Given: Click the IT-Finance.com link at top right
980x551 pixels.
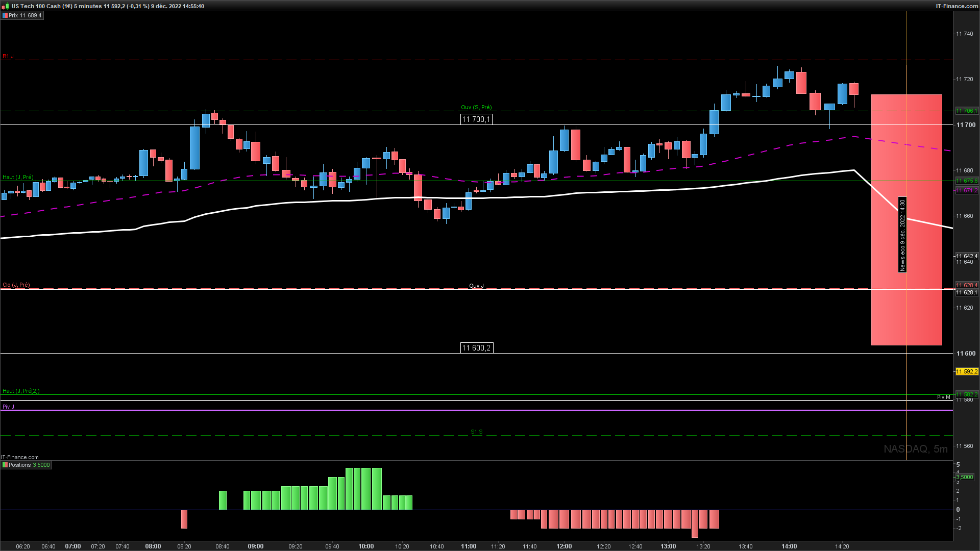Looking at the screenshot, I should pyautogui.click(x=957, y=6).
